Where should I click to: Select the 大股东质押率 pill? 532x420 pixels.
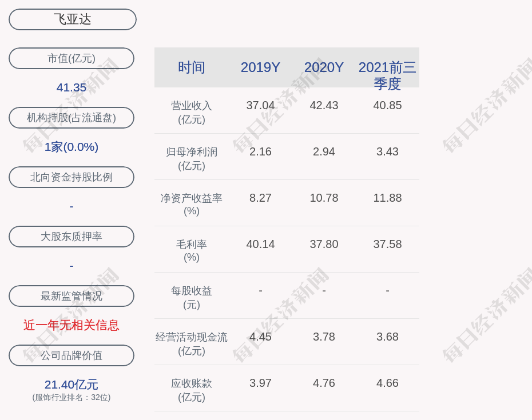coord(72,236)
